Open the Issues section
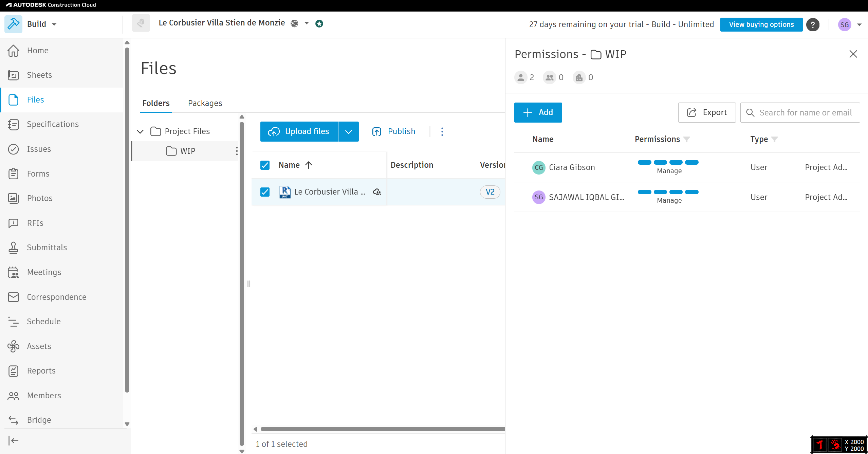 (x=39, y=149)
